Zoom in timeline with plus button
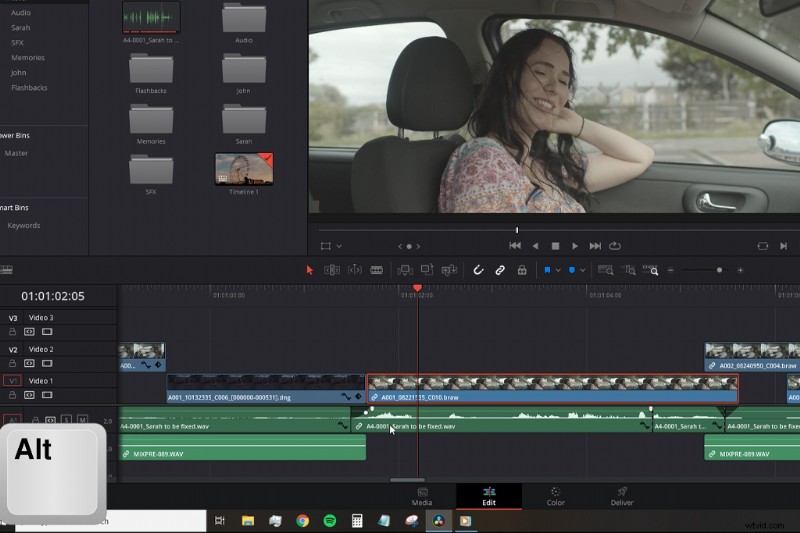Viewport: 800px width, 533px height. [740, 270]
